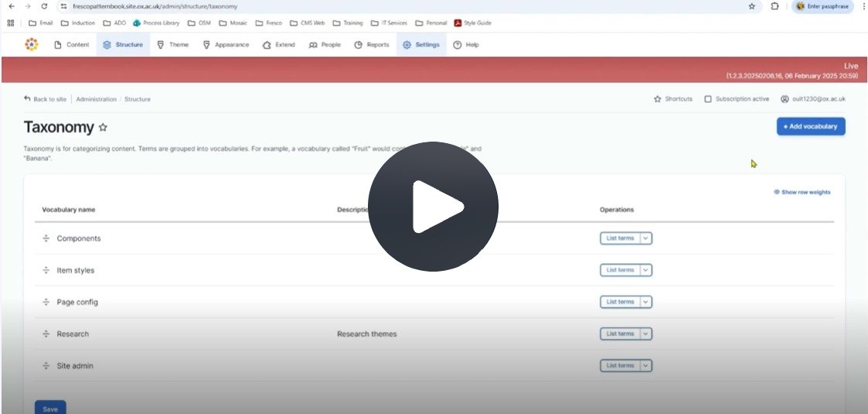Viewport: 868px width, 414px height.
Task: Click the star icon beside Taxonomy heading
Action: click(103, 128)
